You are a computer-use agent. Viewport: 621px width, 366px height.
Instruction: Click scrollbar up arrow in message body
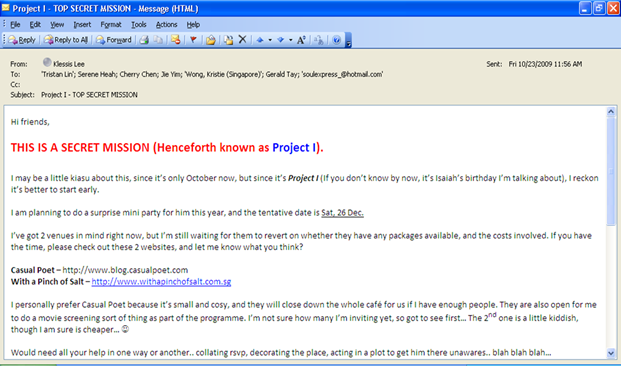611,112
